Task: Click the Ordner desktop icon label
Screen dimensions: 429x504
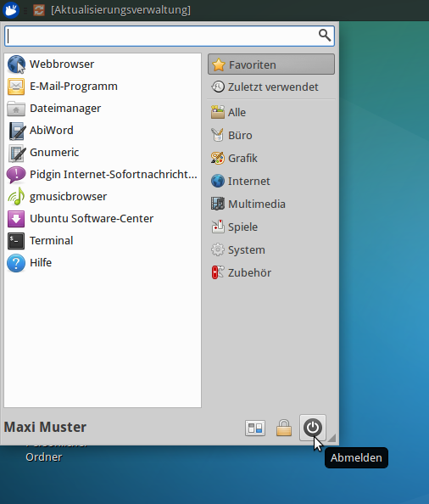Action: point(44,457)
